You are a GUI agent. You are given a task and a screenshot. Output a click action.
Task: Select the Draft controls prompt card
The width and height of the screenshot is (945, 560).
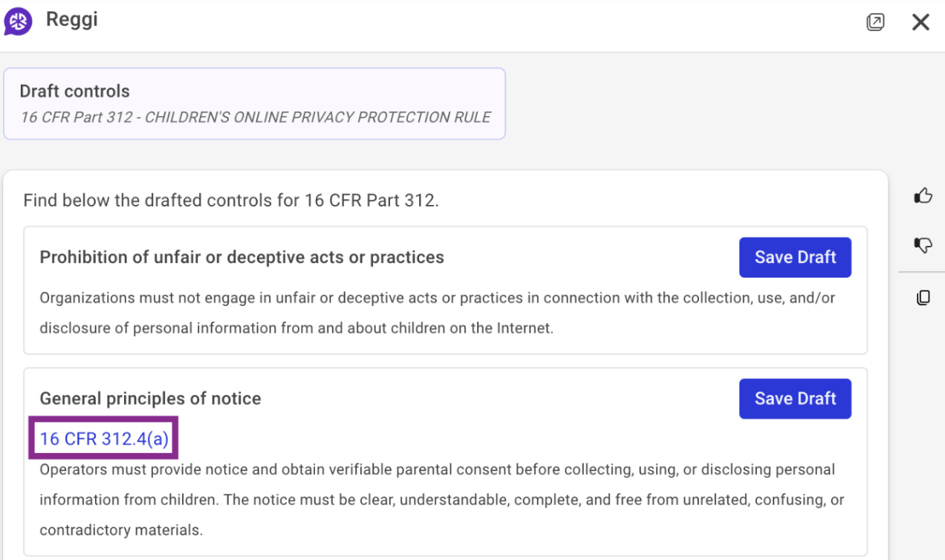(x=254, y=104)
